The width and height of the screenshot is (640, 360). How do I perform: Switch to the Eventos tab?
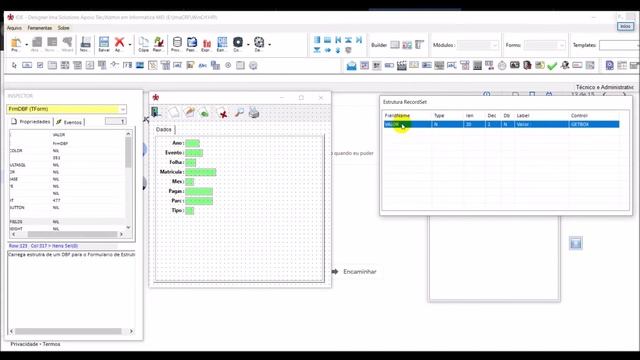click(69, 122)
